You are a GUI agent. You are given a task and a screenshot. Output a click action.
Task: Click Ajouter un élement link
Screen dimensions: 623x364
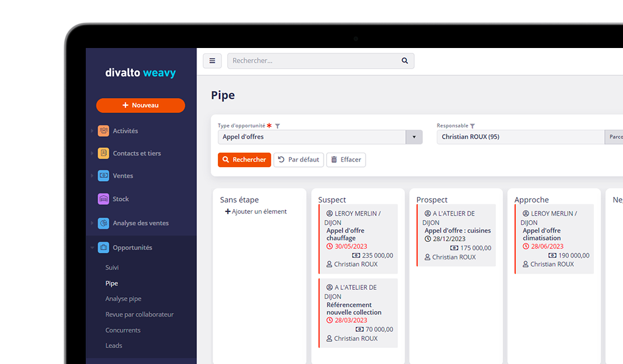click(x=256, y=211)
